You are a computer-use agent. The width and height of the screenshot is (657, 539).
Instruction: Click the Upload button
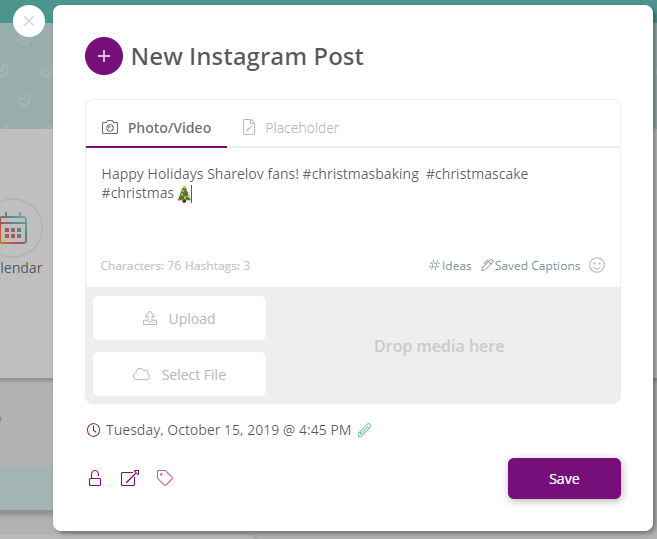(x=179, y=319)
